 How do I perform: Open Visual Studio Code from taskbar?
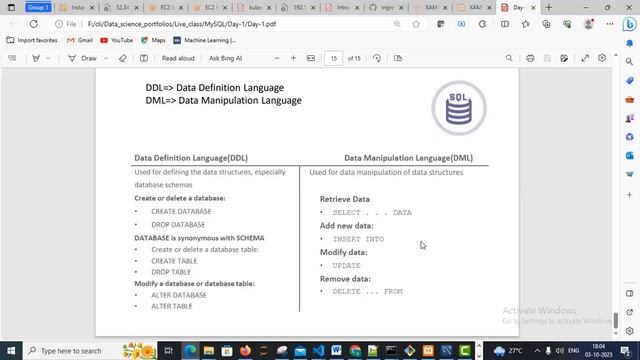pos(318,351)
